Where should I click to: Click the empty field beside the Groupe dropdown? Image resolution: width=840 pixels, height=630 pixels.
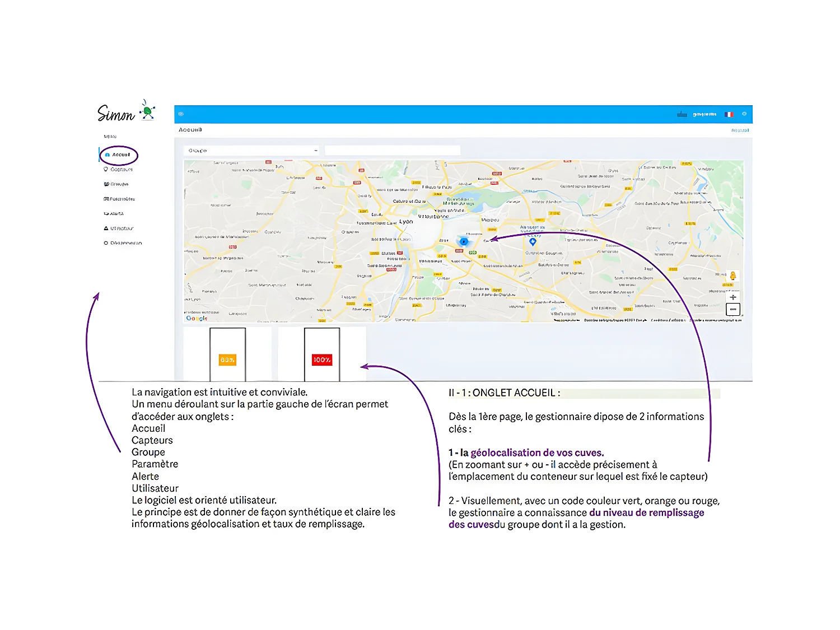point(392,151)
